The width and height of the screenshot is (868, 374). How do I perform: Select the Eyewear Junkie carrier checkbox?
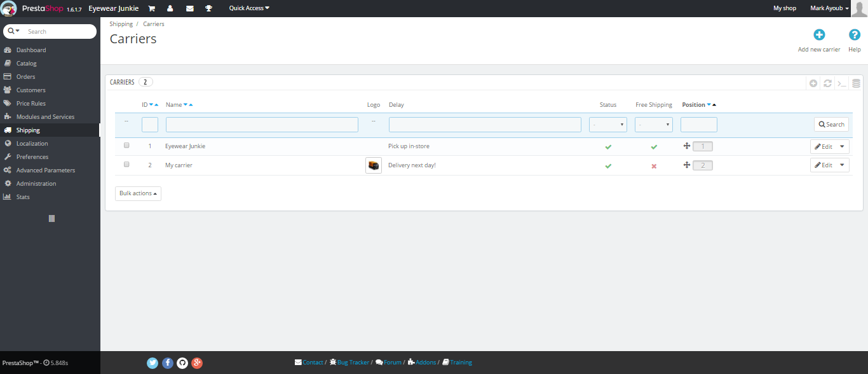(x=126, y=146)
